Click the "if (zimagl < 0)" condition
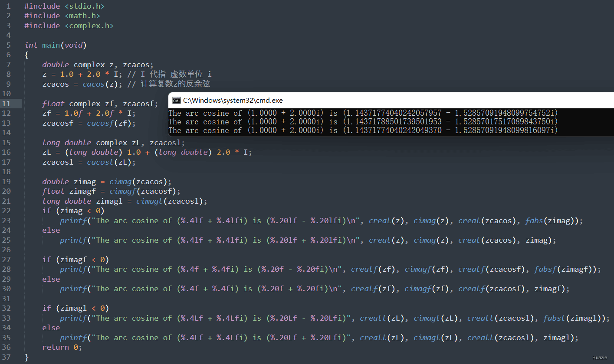The width and height of the screenshot is (614, 364). pyautogui.click(x=76, y=308)
